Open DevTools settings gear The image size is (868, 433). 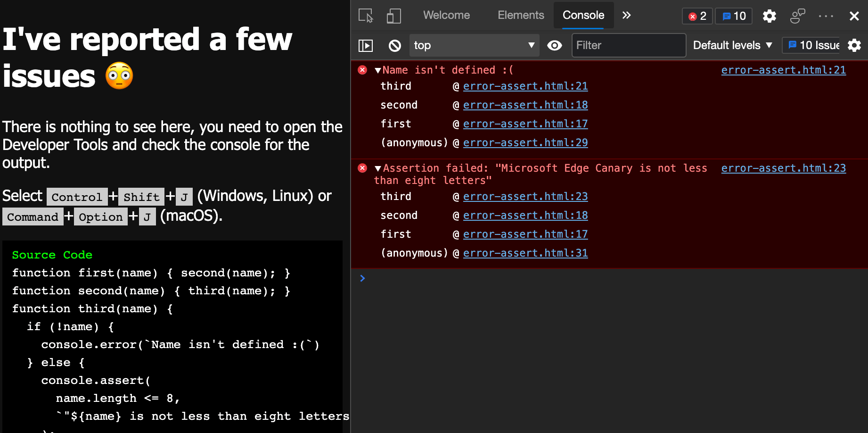coord(769,16)
